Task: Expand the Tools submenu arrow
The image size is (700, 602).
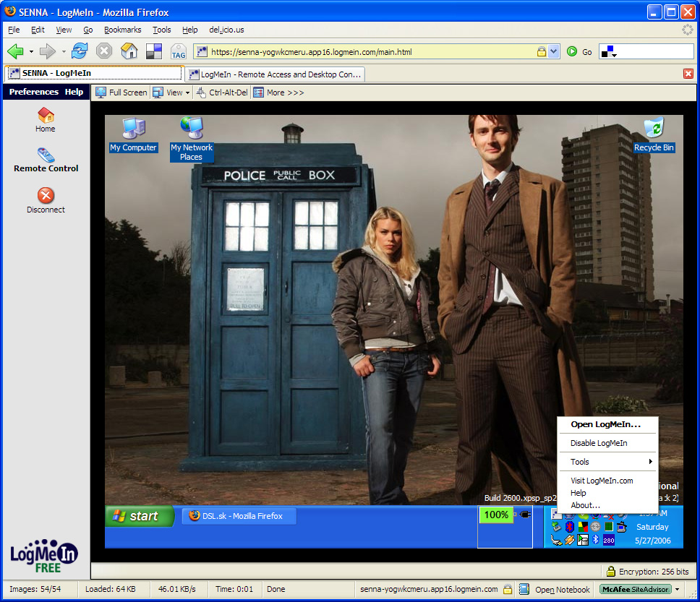Action: [650, 461]
